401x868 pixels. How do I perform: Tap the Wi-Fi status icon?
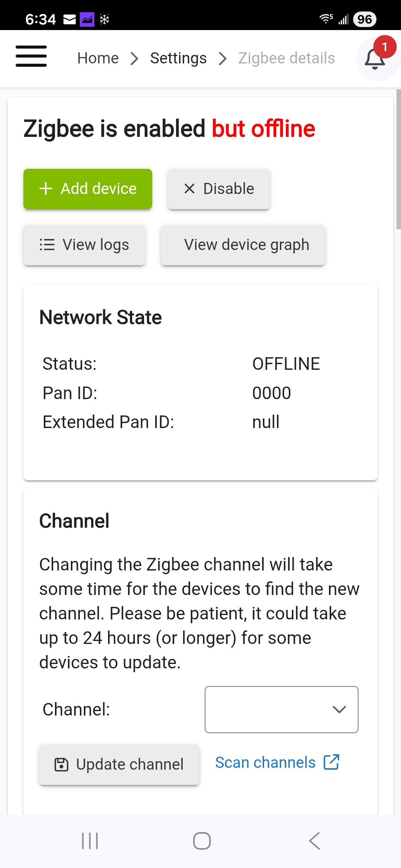[326, 19]
